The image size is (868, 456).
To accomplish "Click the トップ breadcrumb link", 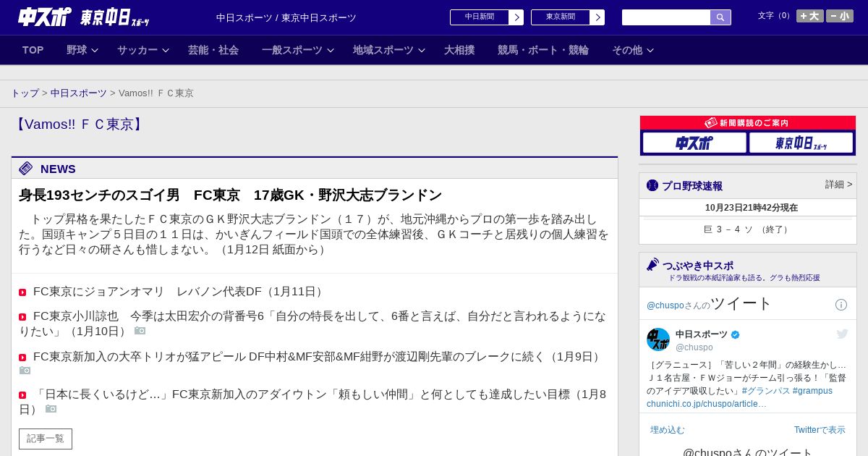I will [x=25, y=93].
